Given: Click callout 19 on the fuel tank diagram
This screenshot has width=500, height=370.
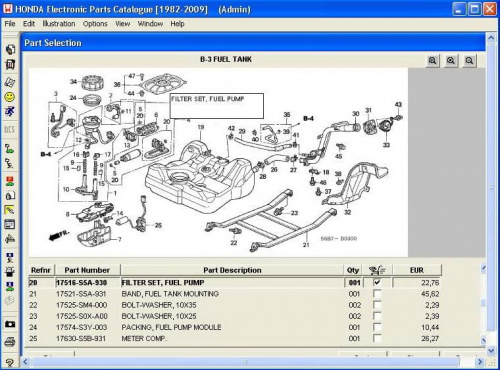Looking at the screenshot, I should pyautogui.click(x=201, y=127).
